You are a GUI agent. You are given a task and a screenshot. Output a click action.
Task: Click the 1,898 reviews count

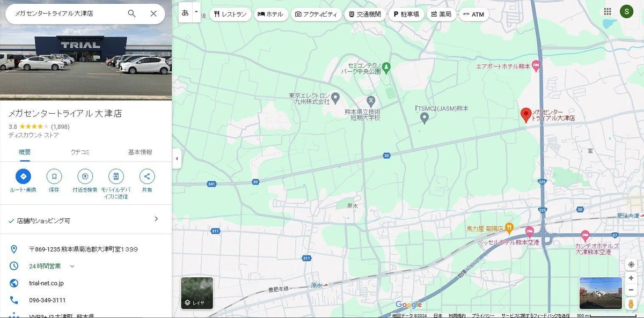pos(60,127)
